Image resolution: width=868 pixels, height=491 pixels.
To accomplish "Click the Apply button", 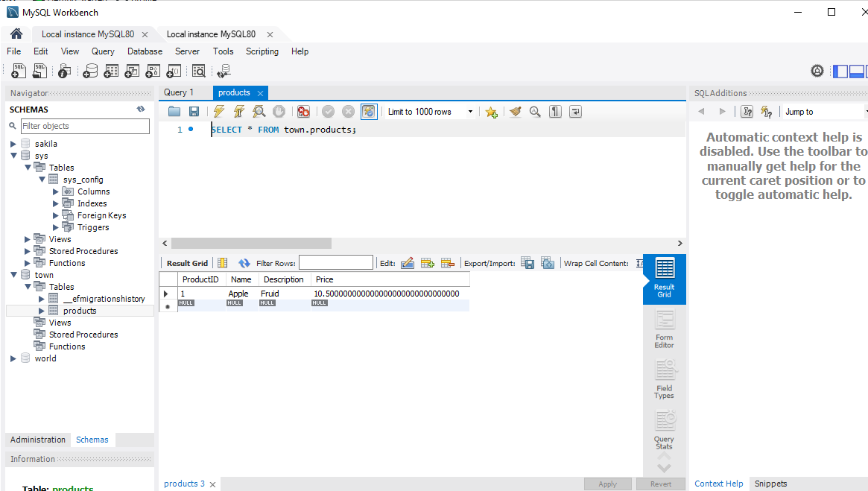I will point(607,484).
